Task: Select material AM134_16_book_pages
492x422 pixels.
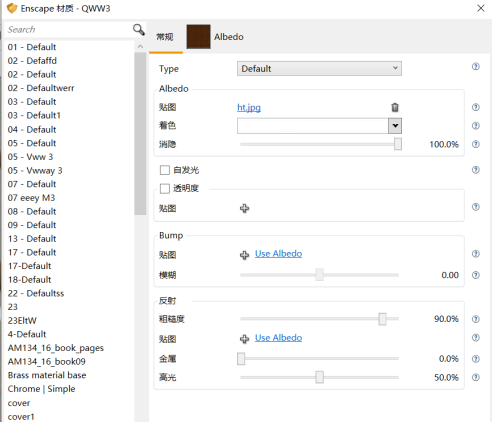Action: 56,348
